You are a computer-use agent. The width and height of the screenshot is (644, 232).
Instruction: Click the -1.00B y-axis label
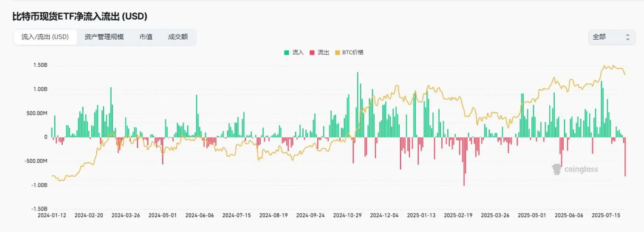39,185
